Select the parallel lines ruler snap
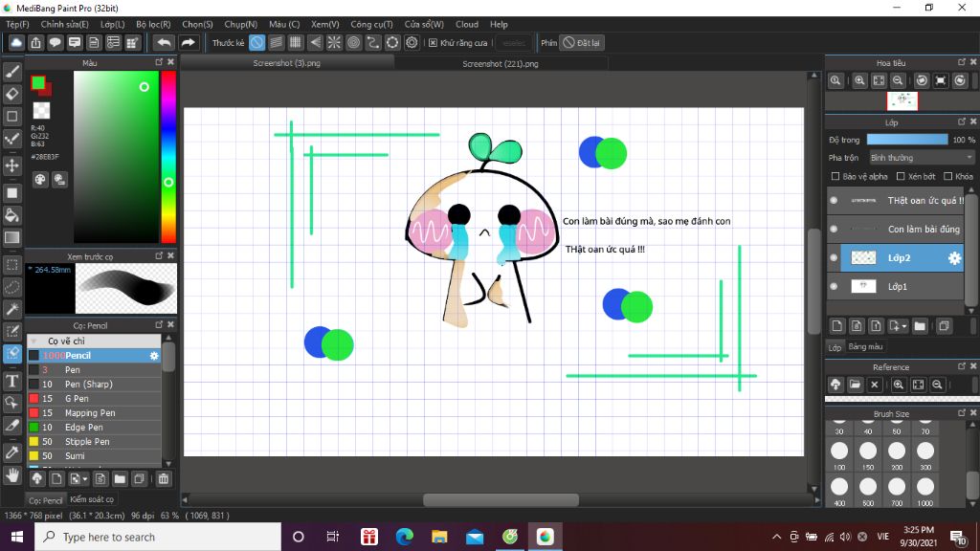Viewport: 980px width, 551px height. (x=276, y=42)
